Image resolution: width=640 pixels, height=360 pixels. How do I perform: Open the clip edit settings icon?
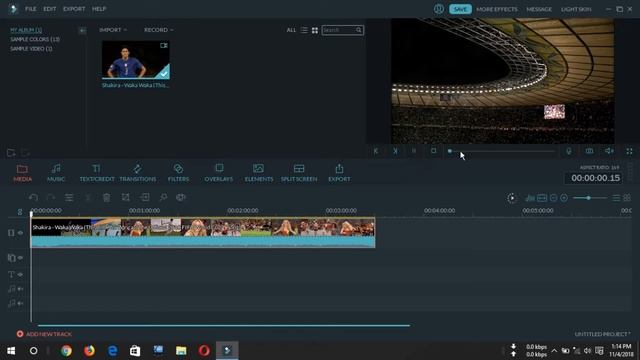[x=69, y=198]
